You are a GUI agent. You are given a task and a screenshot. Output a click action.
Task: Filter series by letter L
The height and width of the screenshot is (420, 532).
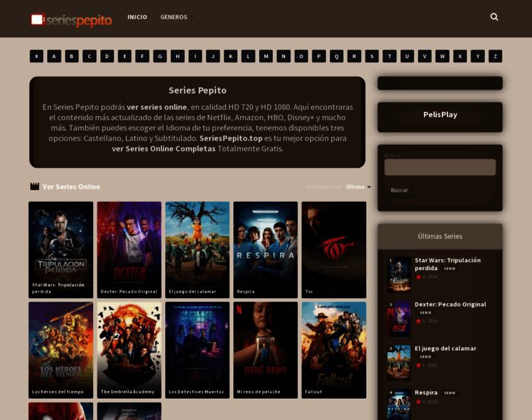(x=248, y=56)
